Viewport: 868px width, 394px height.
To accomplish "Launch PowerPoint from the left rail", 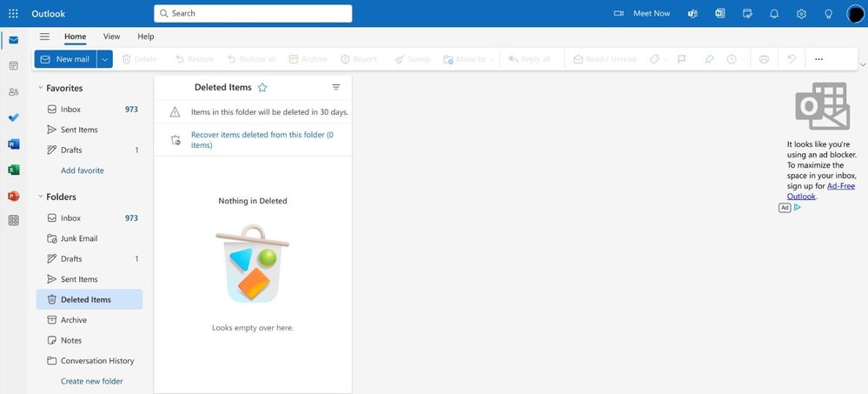I will (13, 197).
